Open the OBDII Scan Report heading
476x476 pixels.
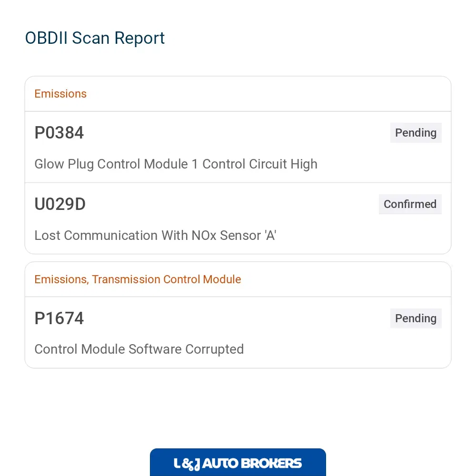pos(95,38)
